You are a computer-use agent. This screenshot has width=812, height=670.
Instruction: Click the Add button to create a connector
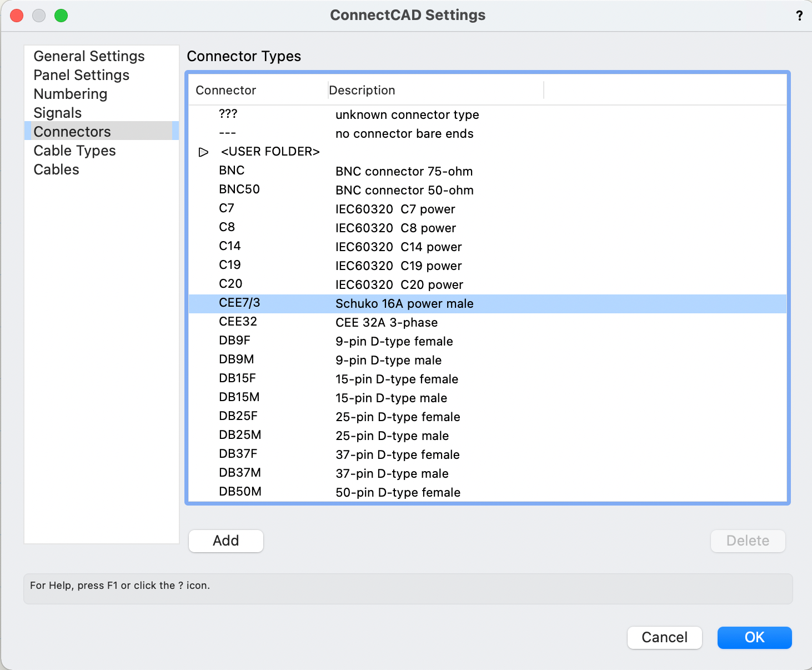225,541
